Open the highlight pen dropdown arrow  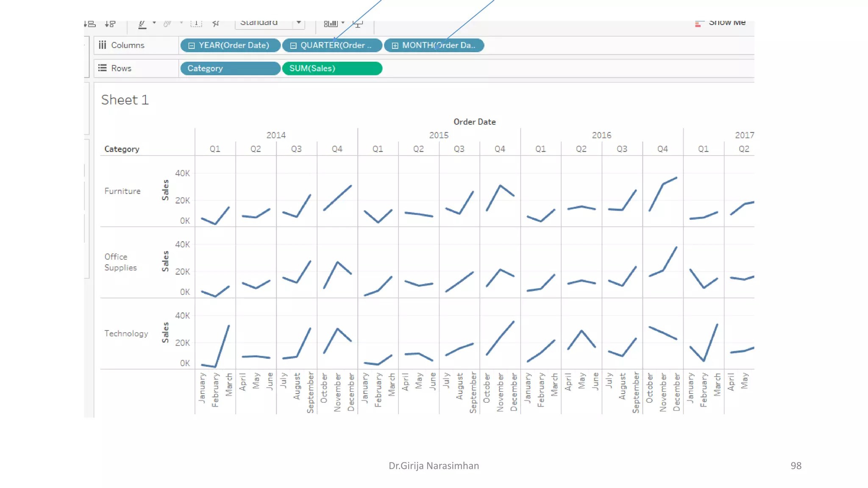coord(154,23)
